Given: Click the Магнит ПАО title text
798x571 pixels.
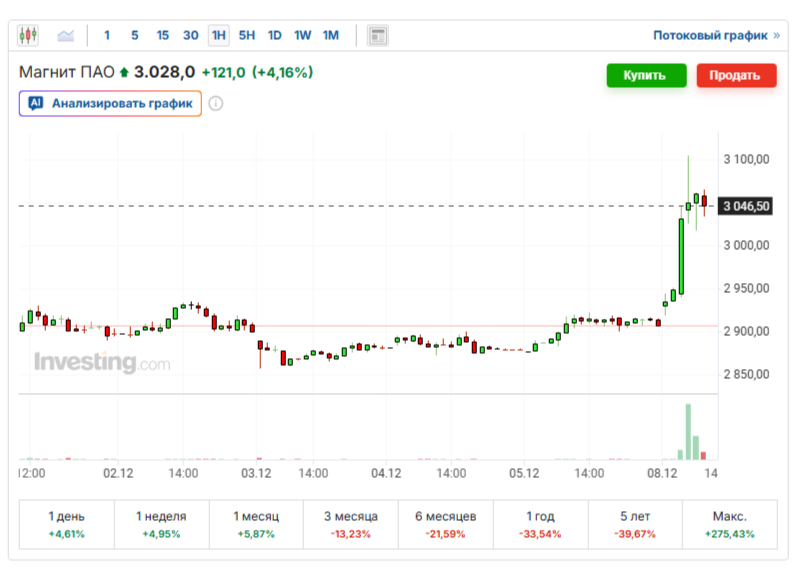Looking at the screenshot, I should tap(67, 72).
